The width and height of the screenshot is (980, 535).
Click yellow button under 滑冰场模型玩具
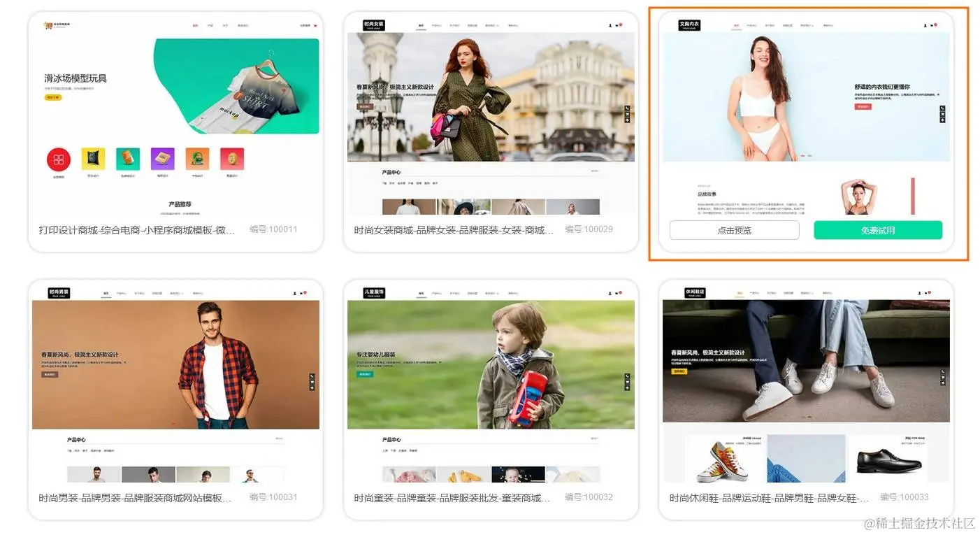point(53,97)
